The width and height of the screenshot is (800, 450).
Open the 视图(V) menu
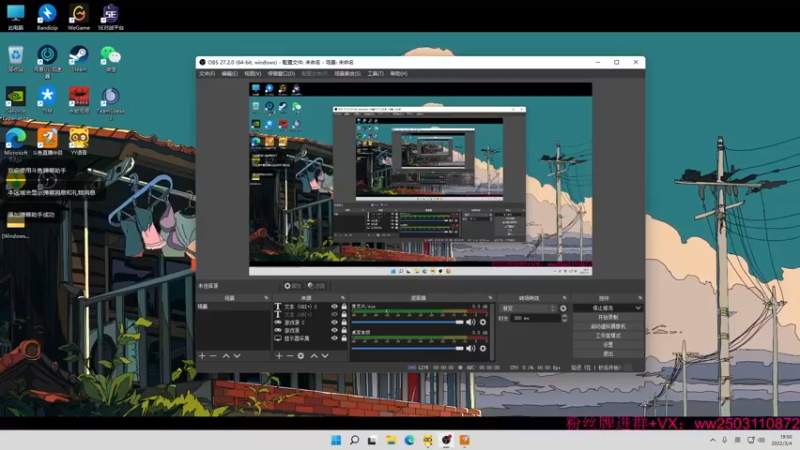[253, 73]
